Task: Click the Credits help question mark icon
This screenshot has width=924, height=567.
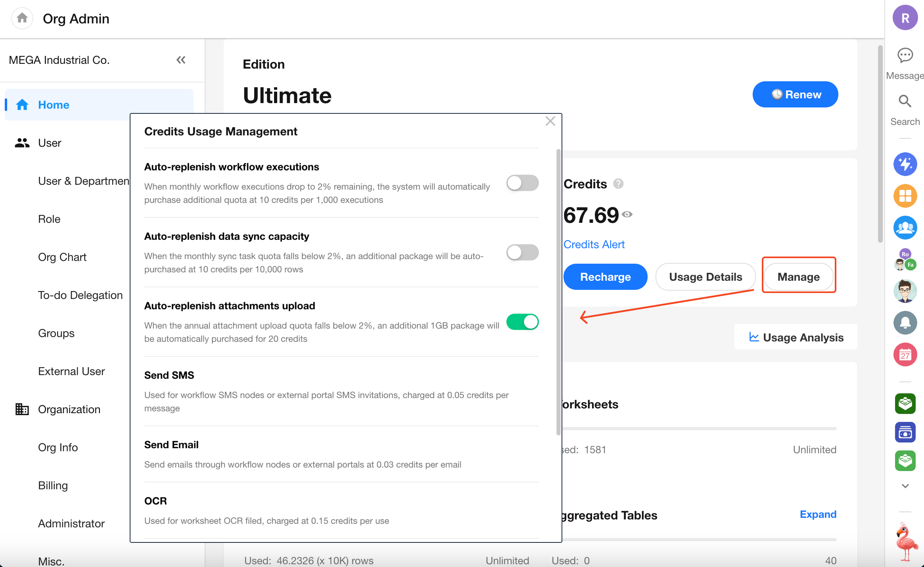Action: [618, 184]
